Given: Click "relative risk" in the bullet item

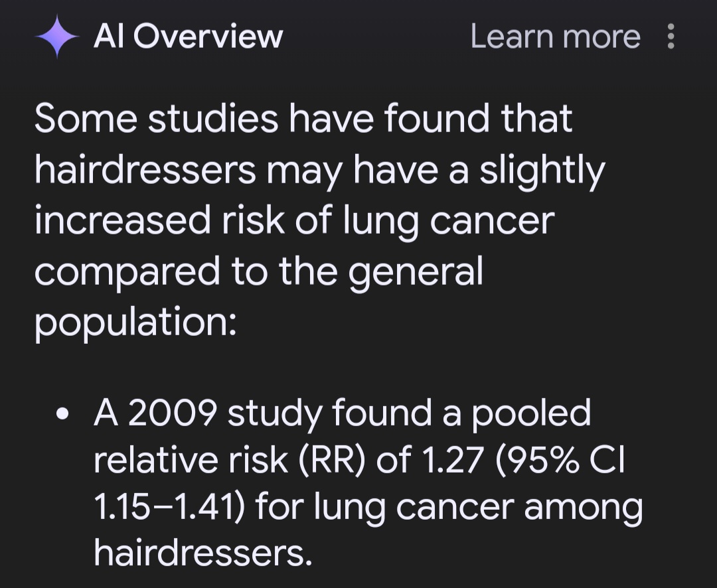Looking at the screenshot, I should click(191, 459).
